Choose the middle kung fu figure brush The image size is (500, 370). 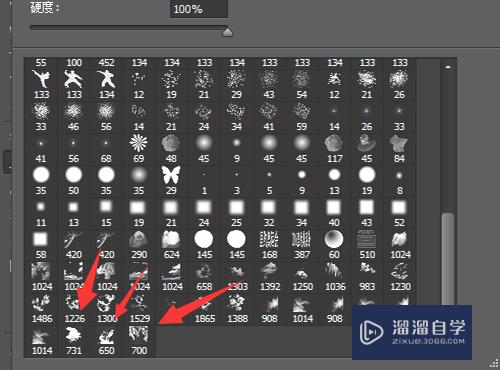(x=73, y=79)
